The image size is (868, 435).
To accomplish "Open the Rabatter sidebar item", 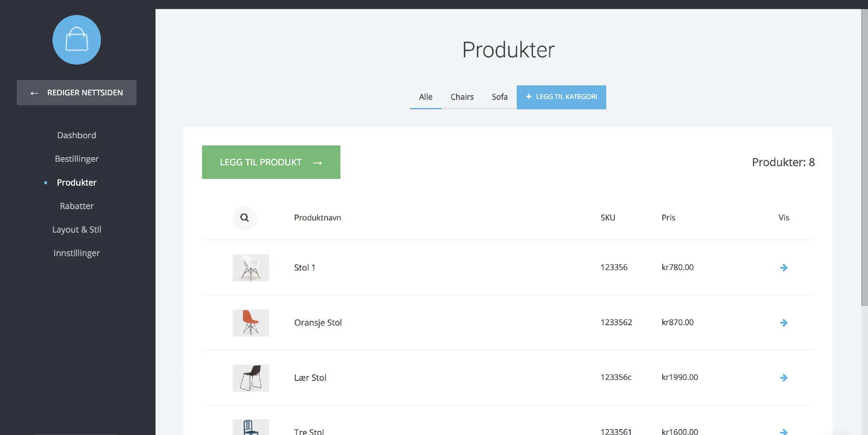I will (x=76, y=206).
